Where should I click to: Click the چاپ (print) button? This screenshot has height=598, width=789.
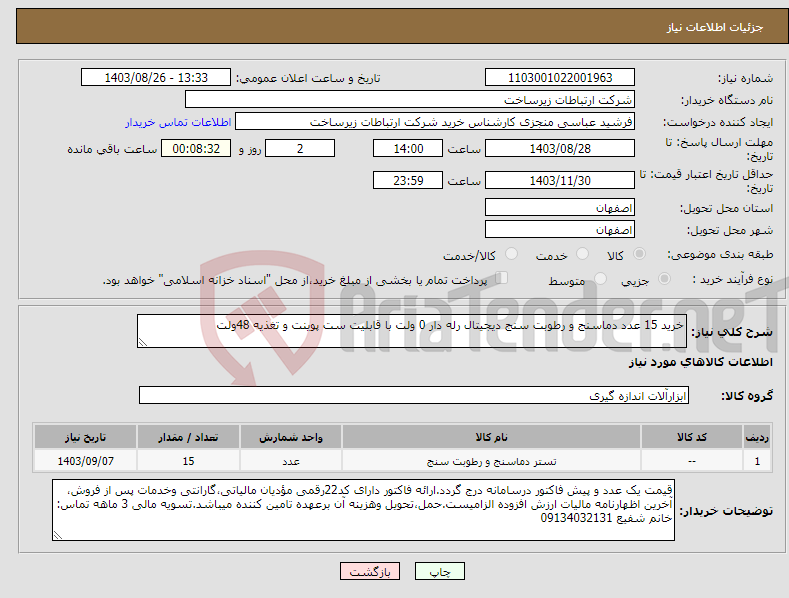point(439,571)
